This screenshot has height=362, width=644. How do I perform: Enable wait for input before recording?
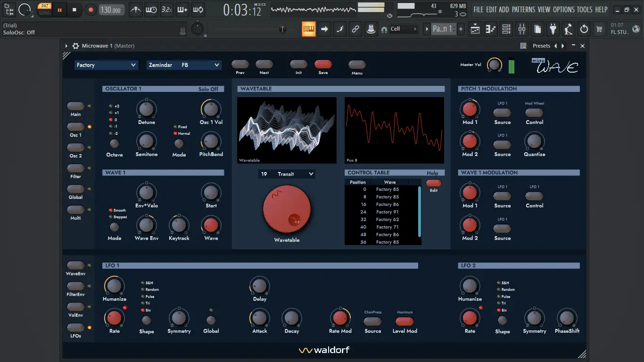coord(151,9)
